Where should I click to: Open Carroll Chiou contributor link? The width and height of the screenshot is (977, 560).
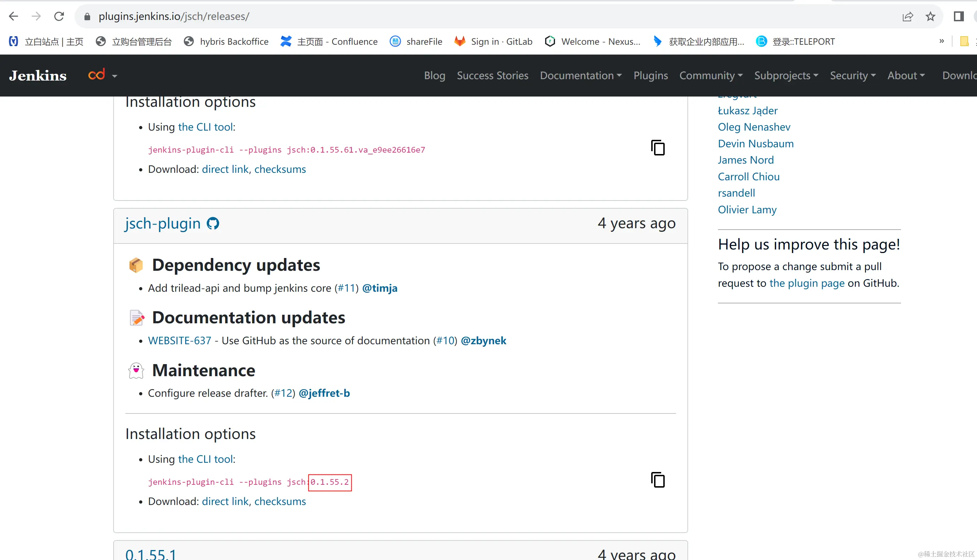(x=748, y=177)
